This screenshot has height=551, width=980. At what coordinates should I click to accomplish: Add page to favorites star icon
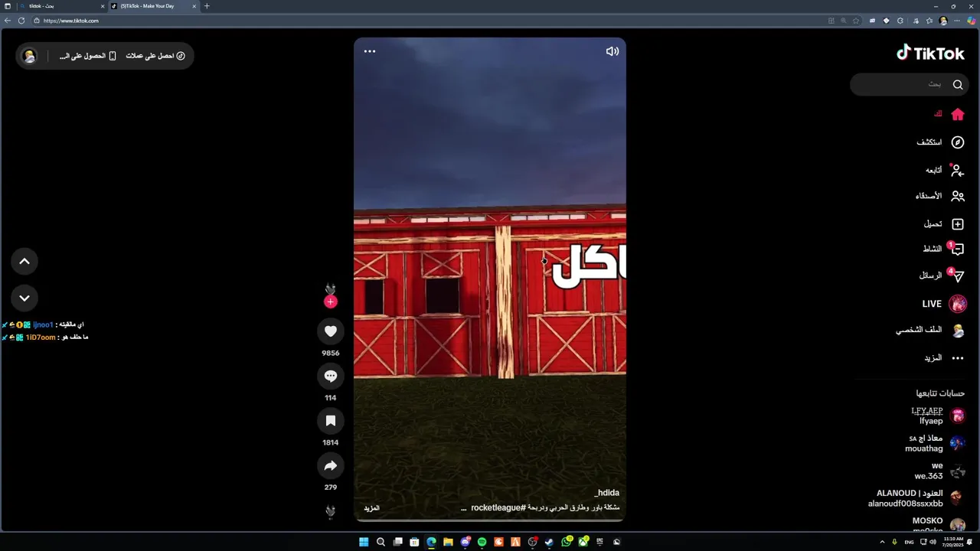click(x=856, y=21)
